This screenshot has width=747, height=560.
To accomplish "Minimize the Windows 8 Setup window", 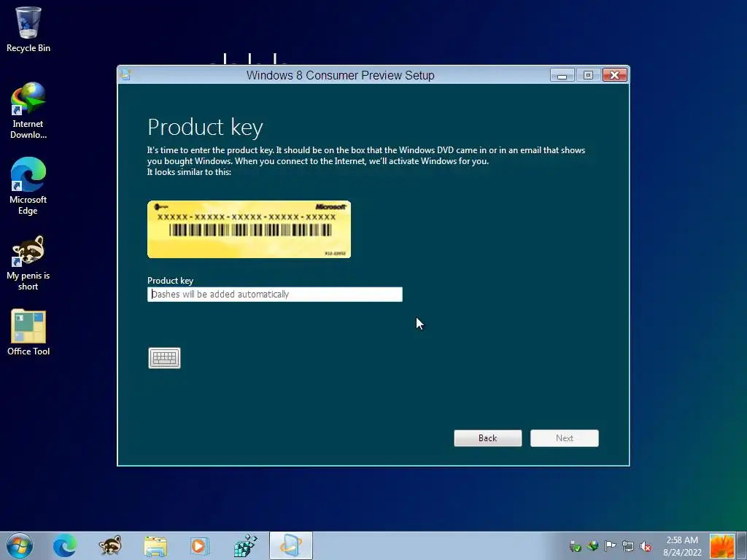I will click(x=562, y=75).
